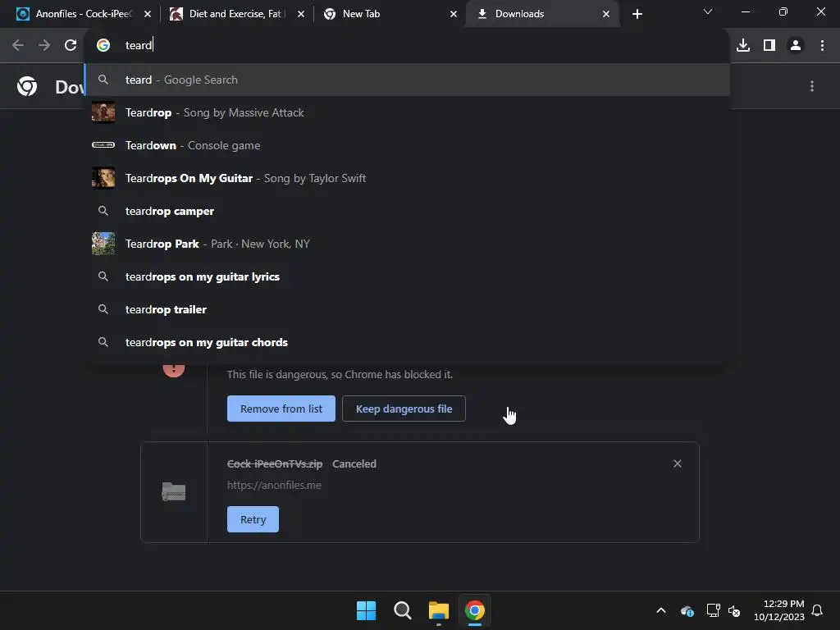Remove canceled download entry with X
840x630 pixels.
pyautogui.click(x=677, y=463)
